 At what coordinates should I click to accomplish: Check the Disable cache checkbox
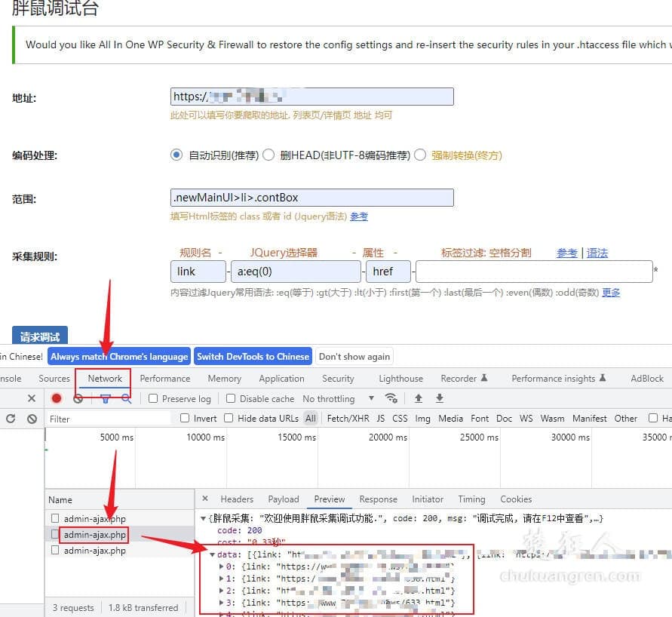click(232, 398)
